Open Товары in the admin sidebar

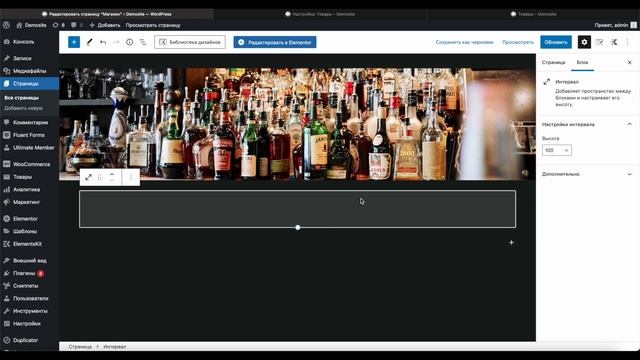pos(29,177)
